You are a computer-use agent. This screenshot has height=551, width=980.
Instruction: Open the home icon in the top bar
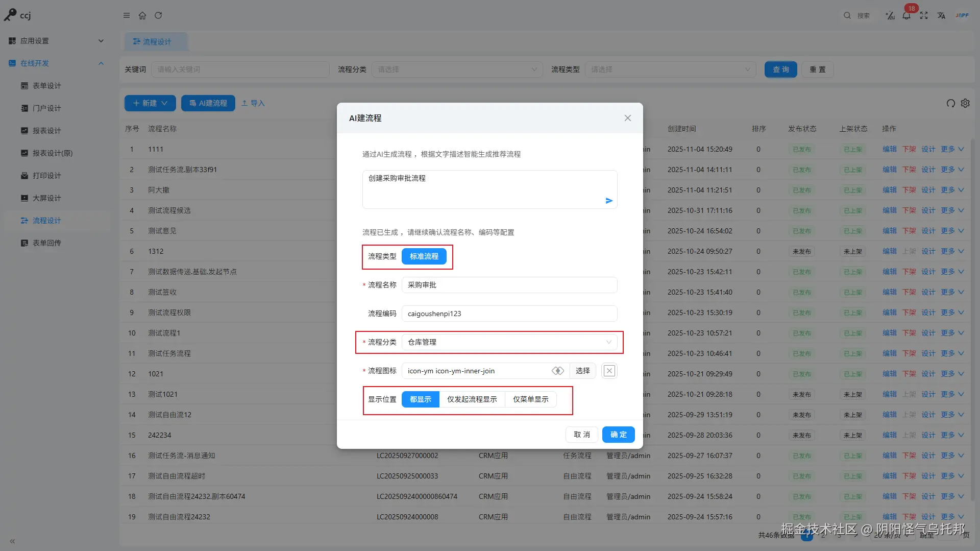pos(142,15)
